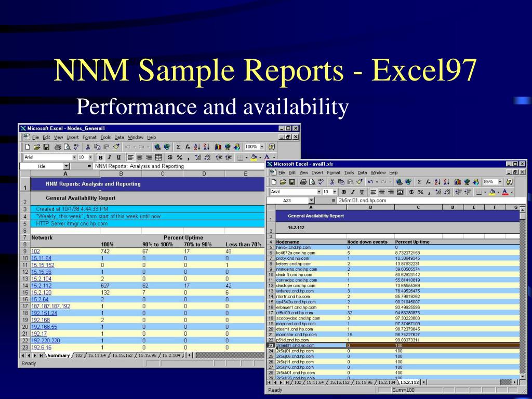This screenshot has height=399, width=532.
Task: Click Cut scissors icon in Nodes_General1 window
Action: click(88, 147)
